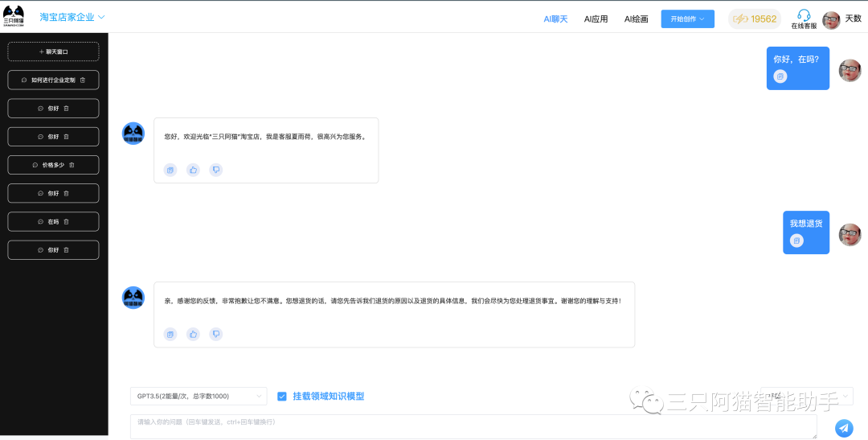868x440 pixels.
Task: Click the 我想退货 message text
Action: 806,224
